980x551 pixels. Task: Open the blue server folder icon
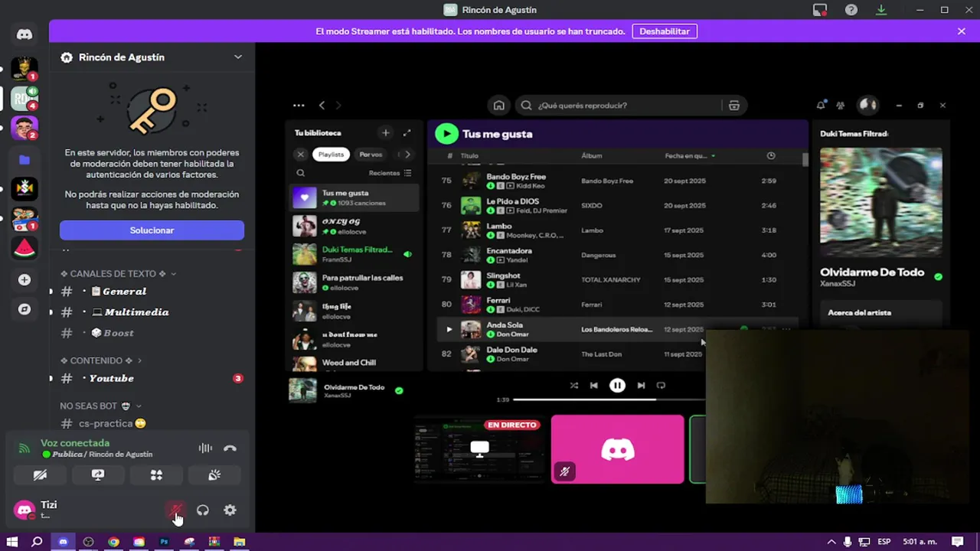point(24,160)
